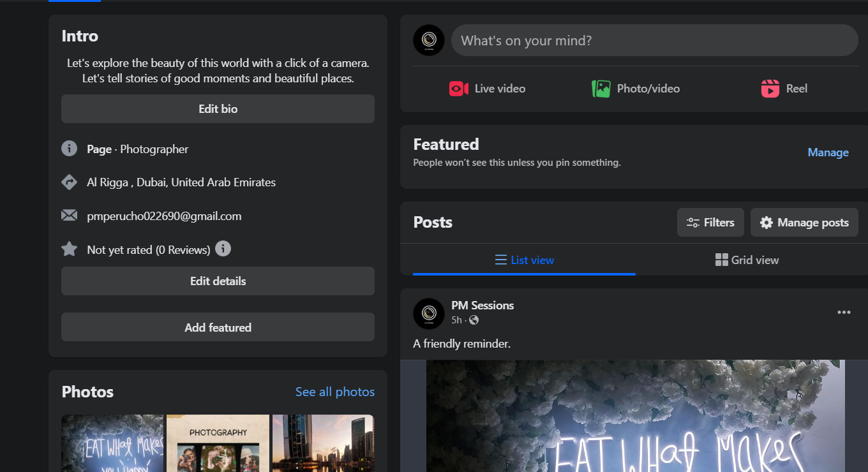Screen dimensions: 868x472
Task: Open the three-dot post options menu
Action: coord(844,313)
